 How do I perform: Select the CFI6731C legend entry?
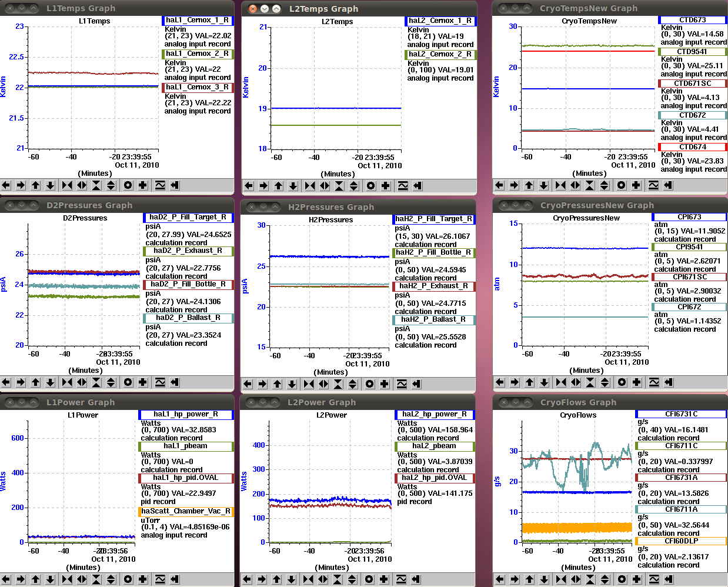pos(682,414)
